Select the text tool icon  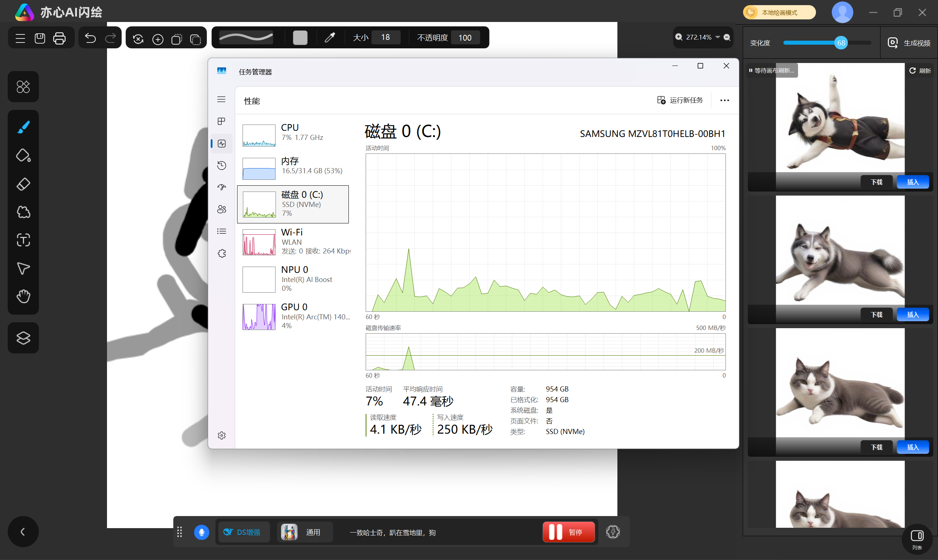click(x=23, y=240)
